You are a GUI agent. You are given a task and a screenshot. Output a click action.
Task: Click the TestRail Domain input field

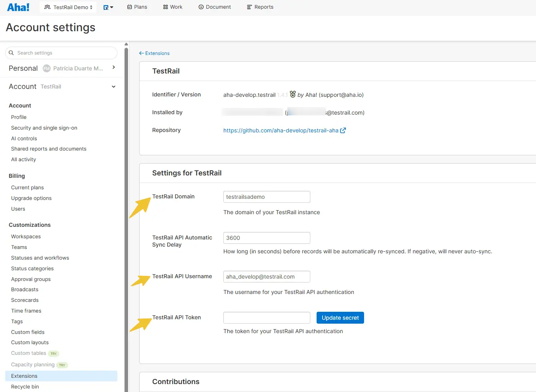[267, 197]
